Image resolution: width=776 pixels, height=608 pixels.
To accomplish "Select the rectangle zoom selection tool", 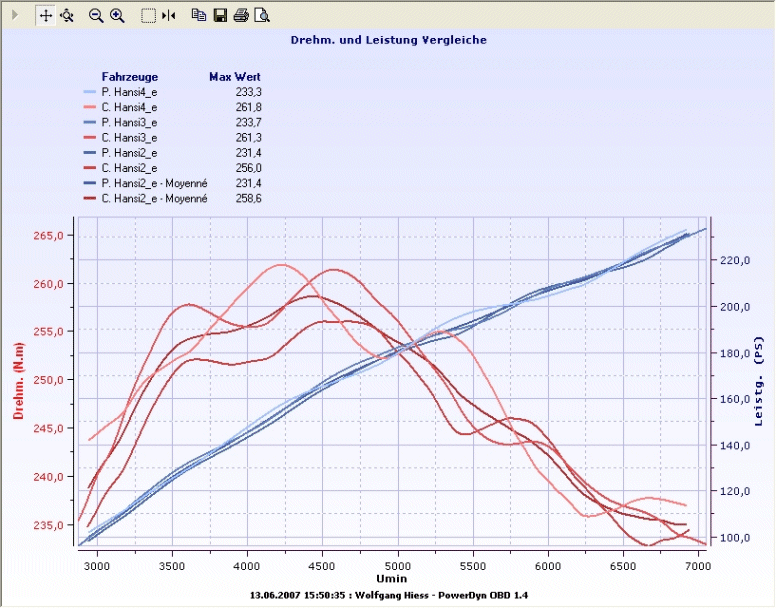I will (x=148, y=15).
